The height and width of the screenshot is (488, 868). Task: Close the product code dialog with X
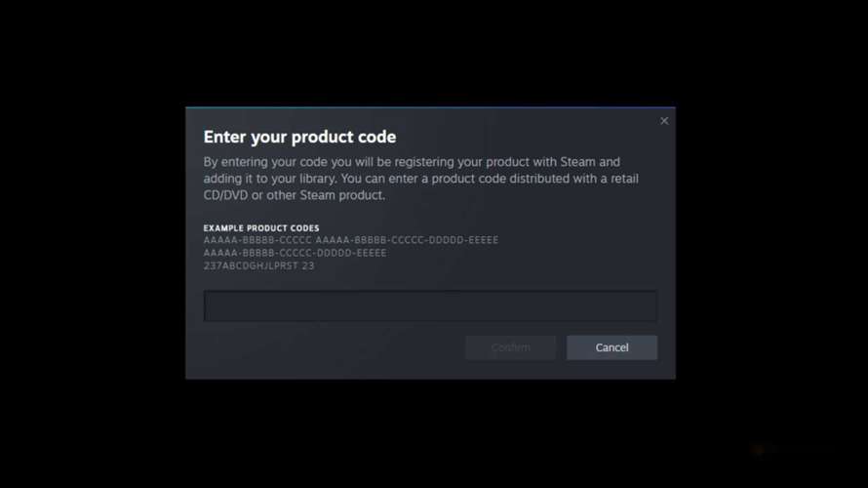click(664, 121)
